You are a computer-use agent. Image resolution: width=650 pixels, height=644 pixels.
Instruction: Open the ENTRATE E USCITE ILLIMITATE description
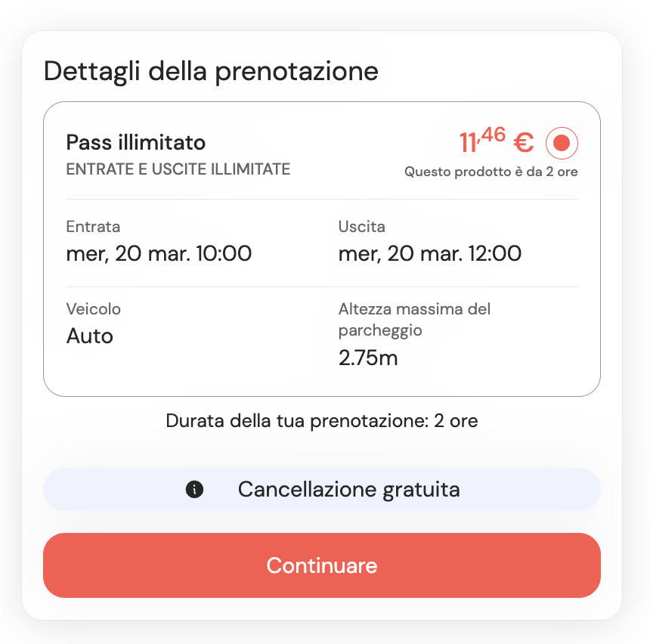click(178, 169)
